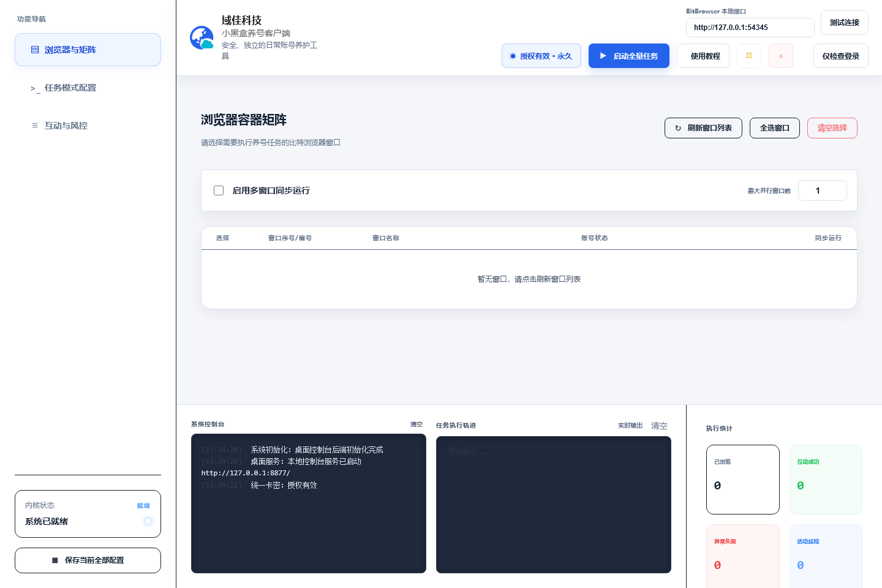882x588 pixels.
Task: Click the 互动成功 statistics card
Action: click(826, 480)
